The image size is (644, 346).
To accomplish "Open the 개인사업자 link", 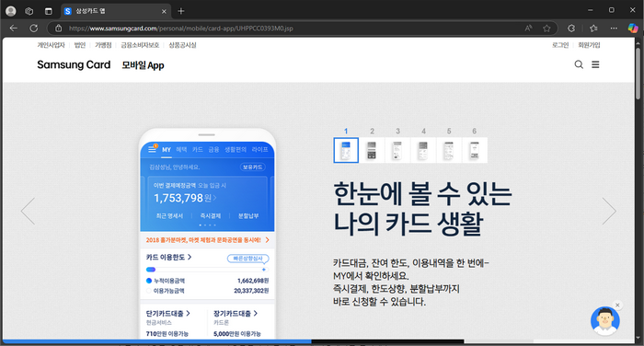I will [51, 45].
